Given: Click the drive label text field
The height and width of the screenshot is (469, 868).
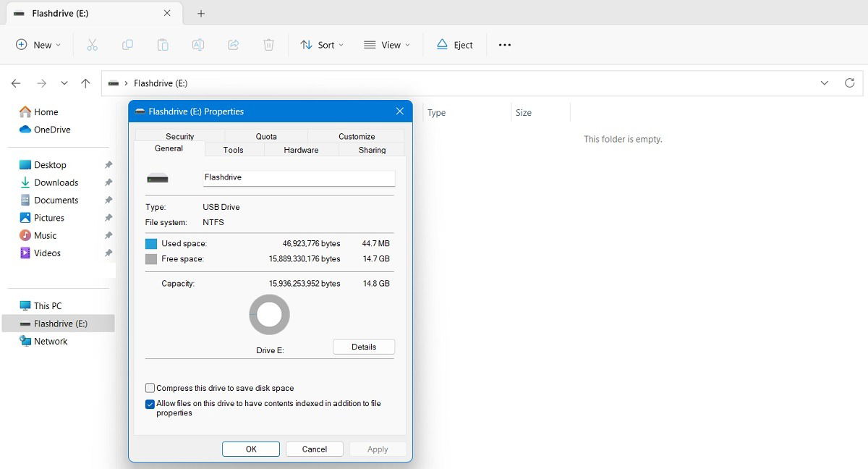Looking at the screenshot, I should pyautogui.click(x=299, y=177).
